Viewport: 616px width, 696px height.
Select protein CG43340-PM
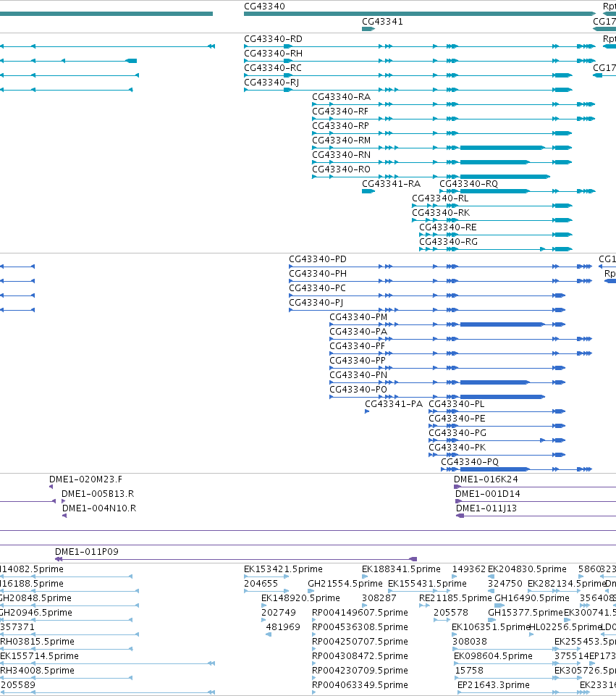(x=358, y=317)
